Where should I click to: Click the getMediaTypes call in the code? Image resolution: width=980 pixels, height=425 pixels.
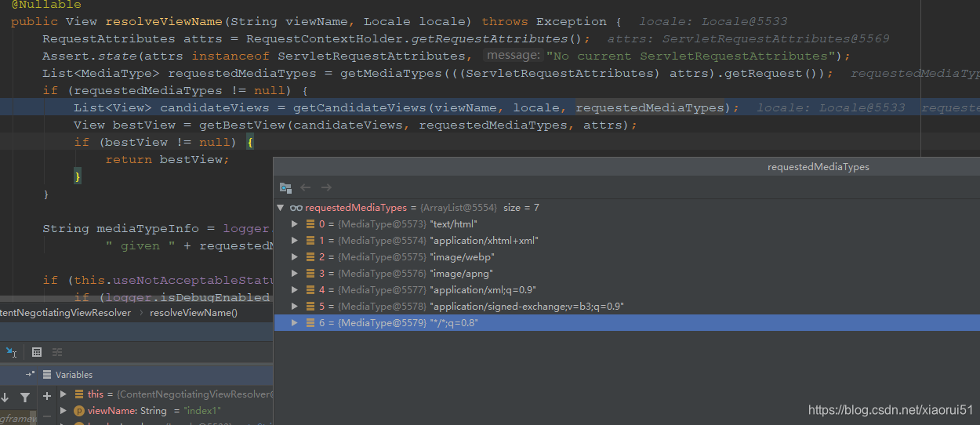[379, 73]
